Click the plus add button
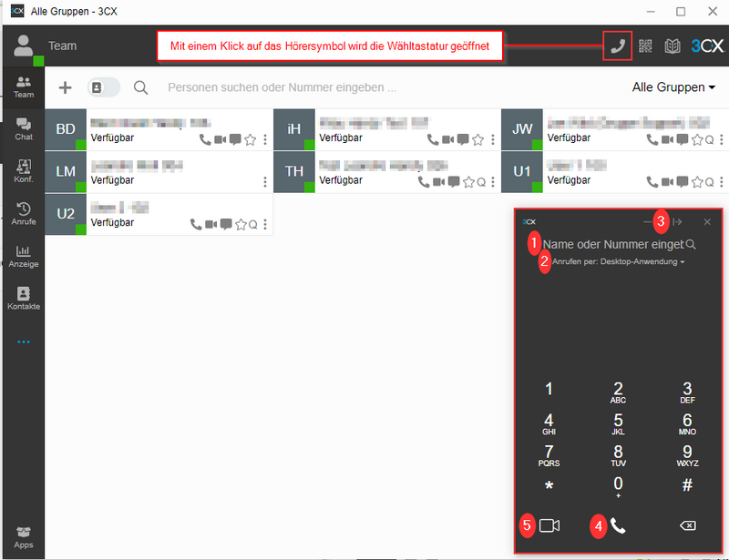 click(65, 87)
